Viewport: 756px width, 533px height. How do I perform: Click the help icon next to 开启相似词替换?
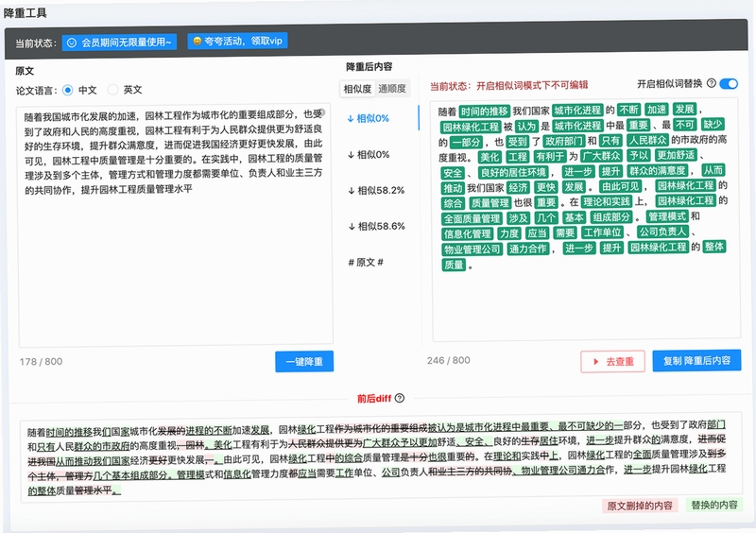click(712, 83)
